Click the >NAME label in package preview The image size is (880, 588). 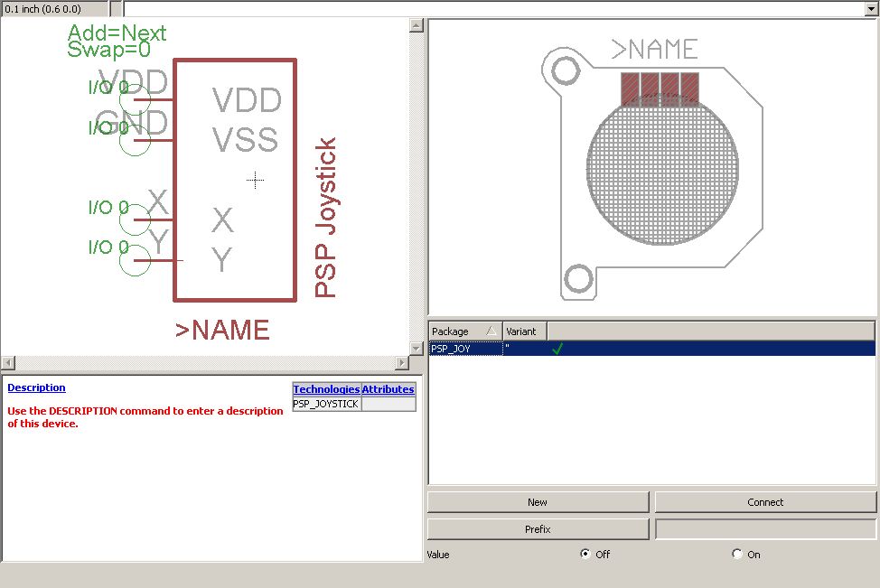pos(654,50)
